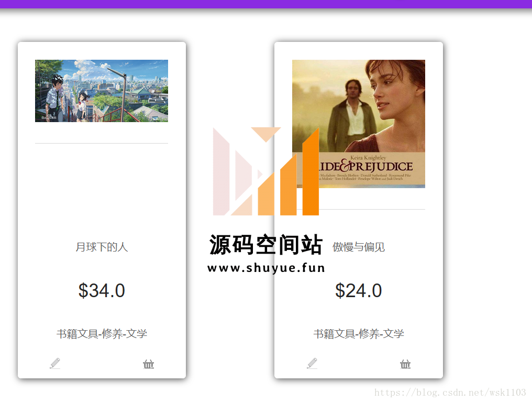Click the purple header bar at top
The height and width of the screenshot is (403, 532).
pyautogui.click(x=266, y=4)
